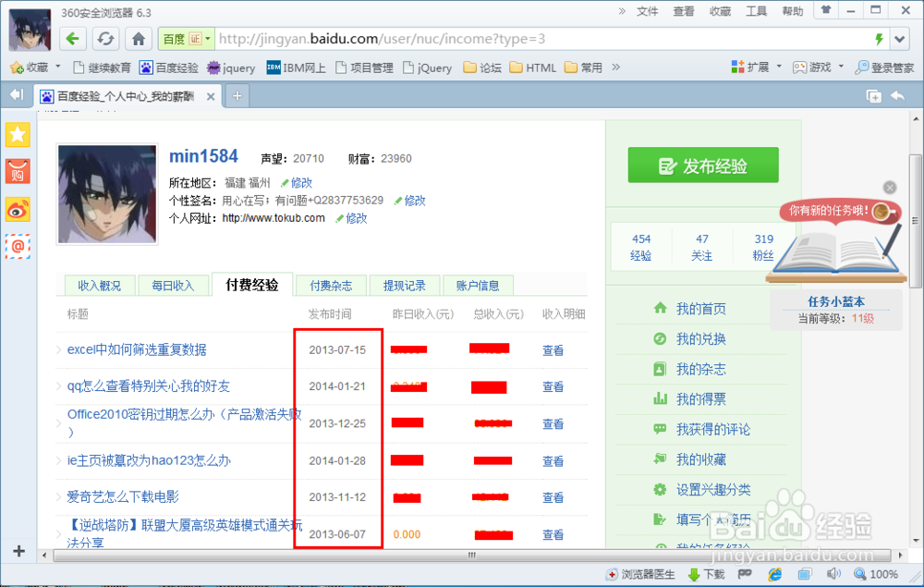Click the sidebar yellow star favorites icon
Viewport: 924px width, 587px height.
pyautogui.click(x=18, y=134)
